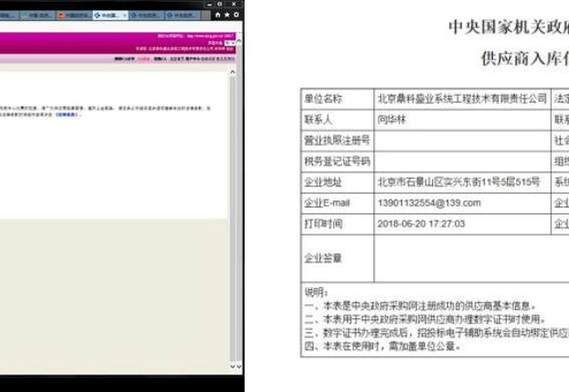Switch to the tab right after the active tab
Viewport: 569px width, 392px height.
coord(147,15)
